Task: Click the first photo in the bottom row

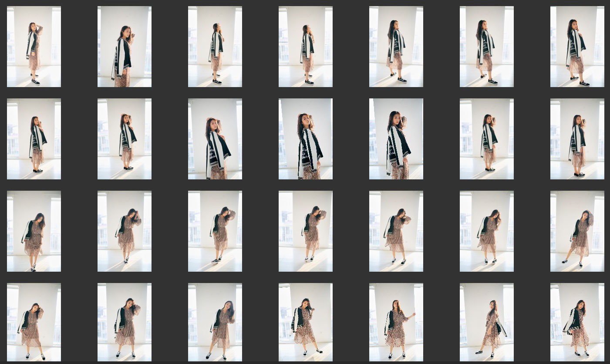Action: [x=34, y=322]
